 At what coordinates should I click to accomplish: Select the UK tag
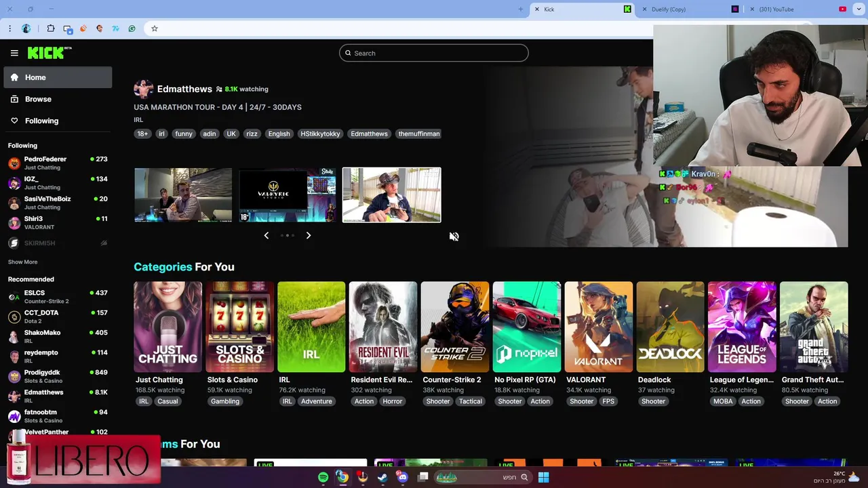click(x=231, y=134)
